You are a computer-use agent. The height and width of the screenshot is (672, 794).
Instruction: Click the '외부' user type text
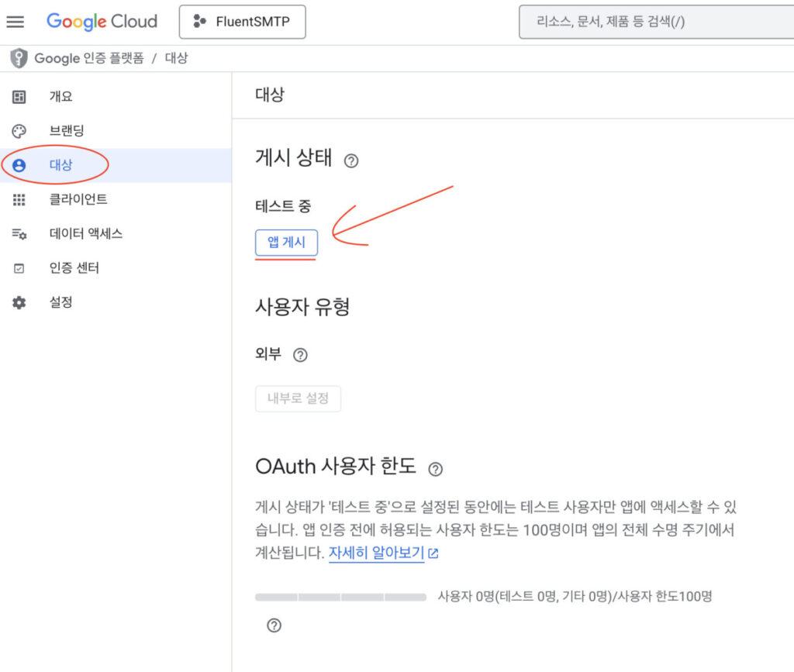point(268,353)
